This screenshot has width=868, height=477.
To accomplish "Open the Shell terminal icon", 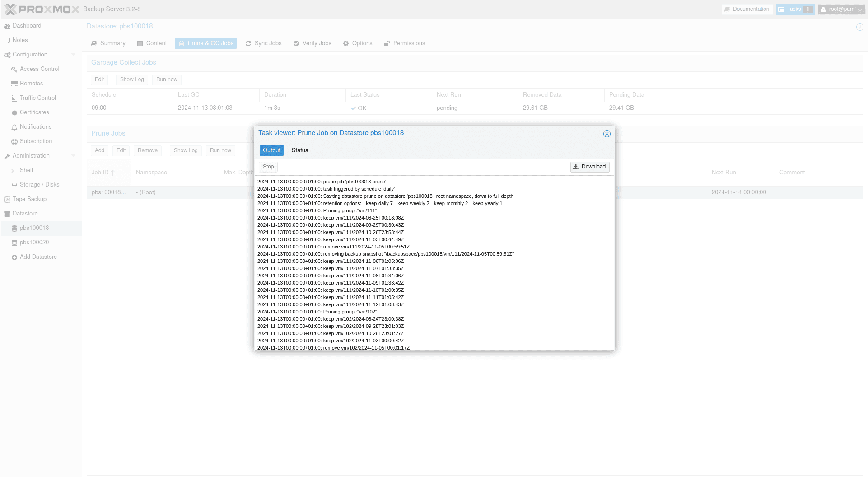I will click(x=14, y=171).
